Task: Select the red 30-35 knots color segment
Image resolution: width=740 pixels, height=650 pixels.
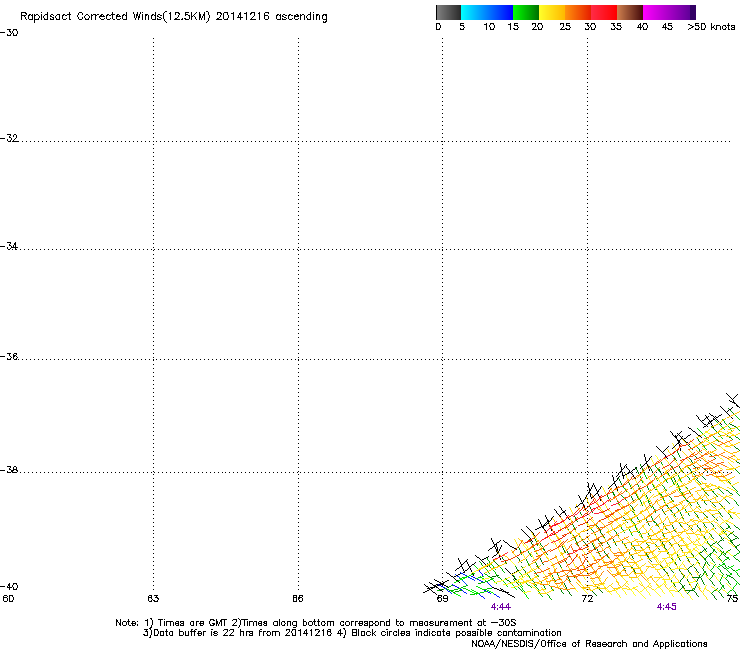Action: click(x=604, y=12)
